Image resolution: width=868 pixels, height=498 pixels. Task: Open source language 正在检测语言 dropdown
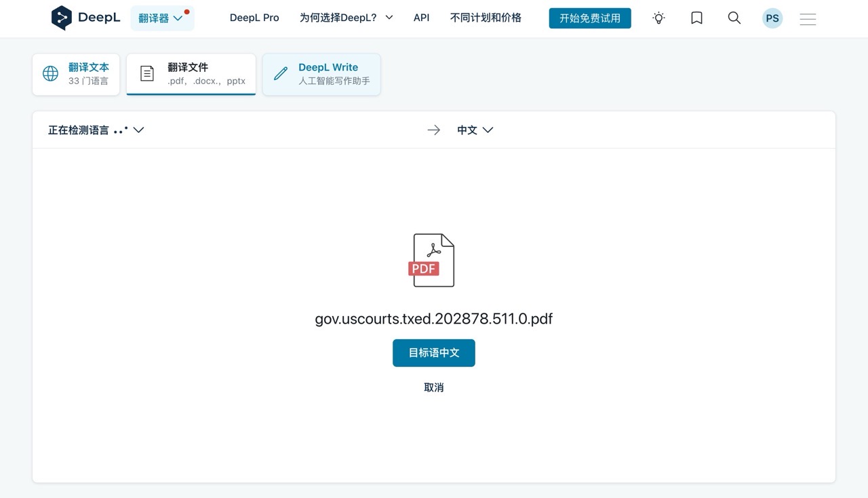point(96,130)
